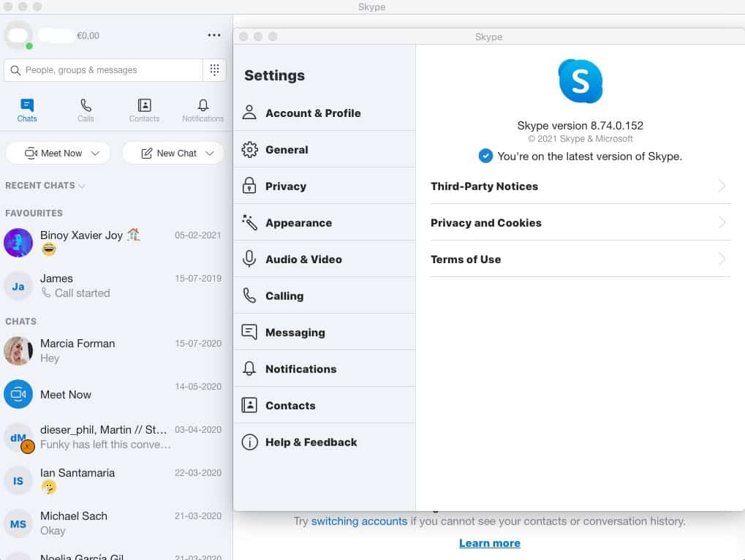Click the Meet Now button camera icon
Screen dimensions: 745x560
point(31,153)
